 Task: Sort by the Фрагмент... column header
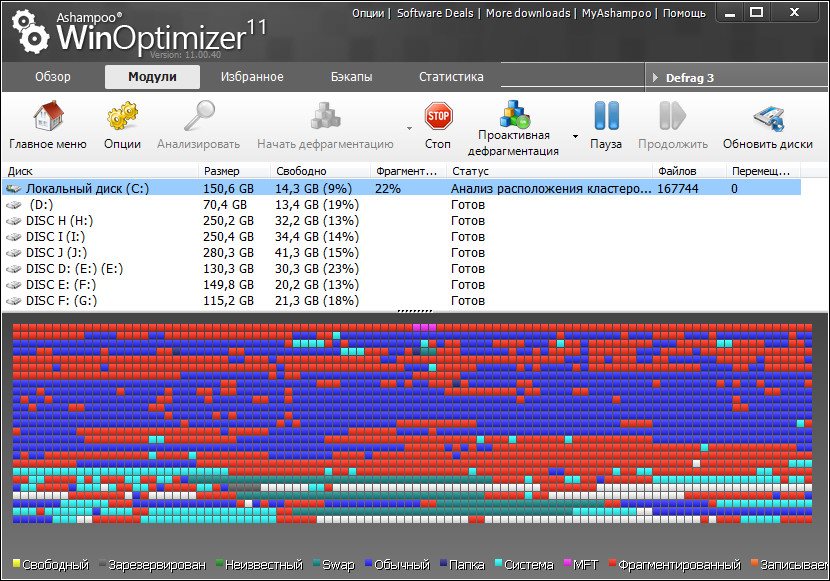(x=408, y=171)
